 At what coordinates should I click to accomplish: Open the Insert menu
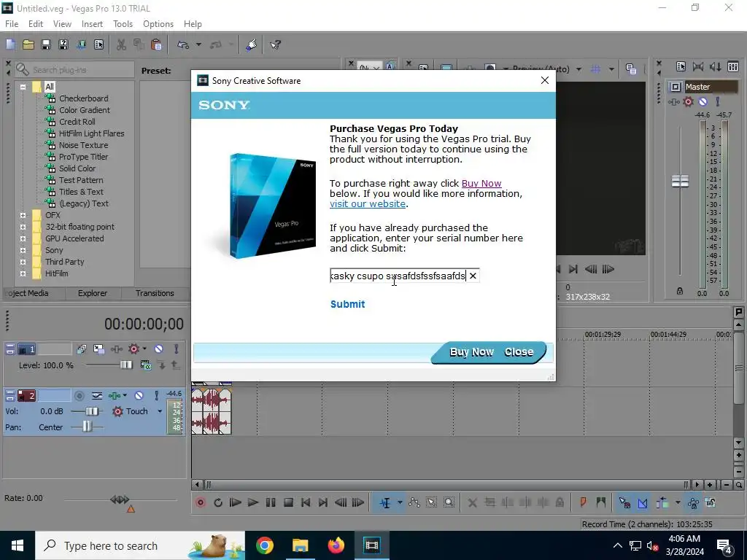92,24
